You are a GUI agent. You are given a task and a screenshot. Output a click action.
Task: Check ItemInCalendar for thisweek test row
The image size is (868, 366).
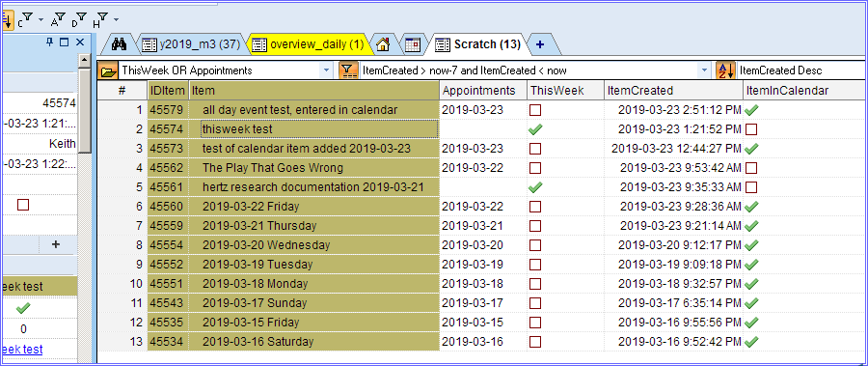(x=751, y=129)
